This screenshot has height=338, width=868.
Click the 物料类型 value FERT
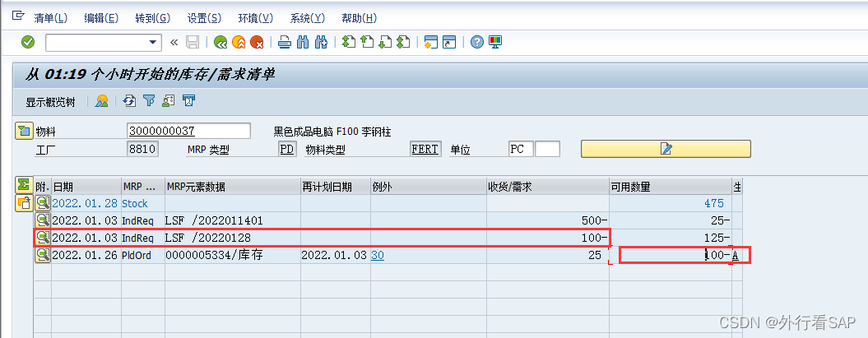[x=425, y=150]
